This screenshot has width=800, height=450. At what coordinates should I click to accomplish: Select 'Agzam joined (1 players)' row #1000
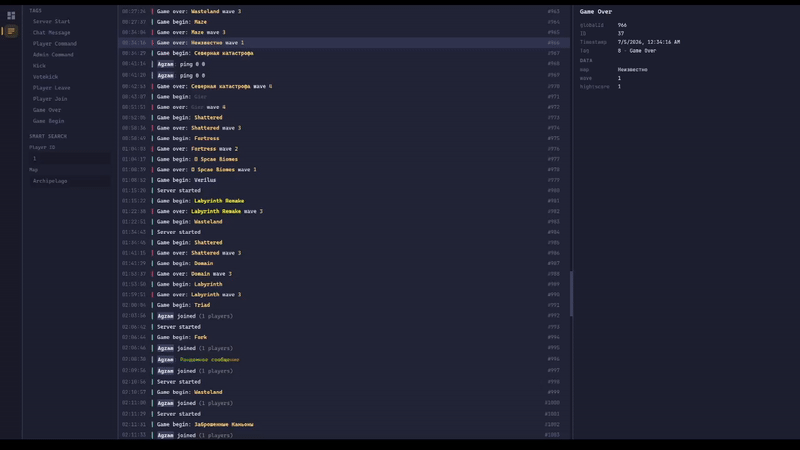(344, 403)
